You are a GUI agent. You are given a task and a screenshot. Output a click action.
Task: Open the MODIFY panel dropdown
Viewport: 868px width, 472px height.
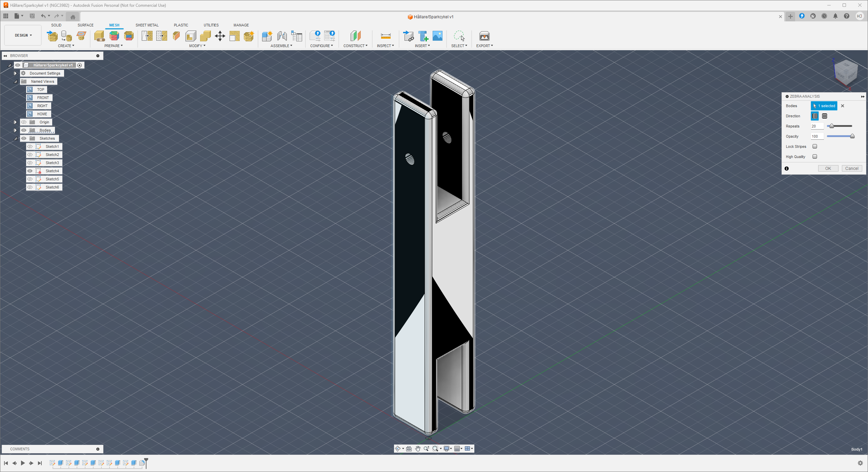coord(197,46)
